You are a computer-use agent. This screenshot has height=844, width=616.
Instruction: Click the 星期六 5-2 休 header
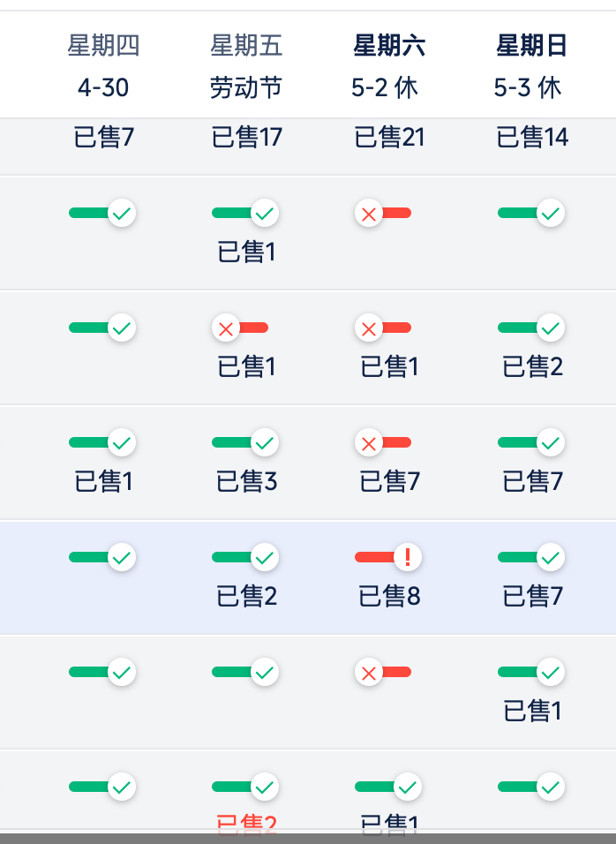coord(388,66)
